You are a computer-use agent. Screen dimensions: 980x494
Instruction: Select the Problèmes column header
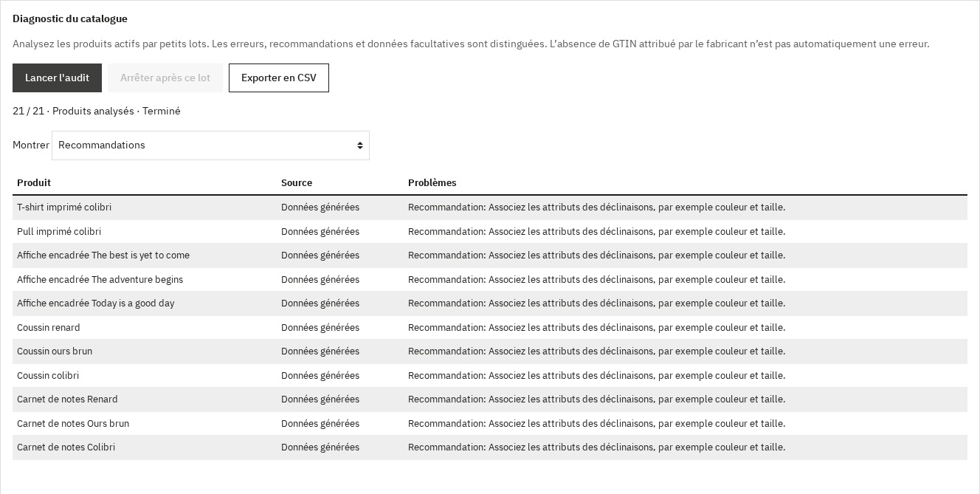432,182
